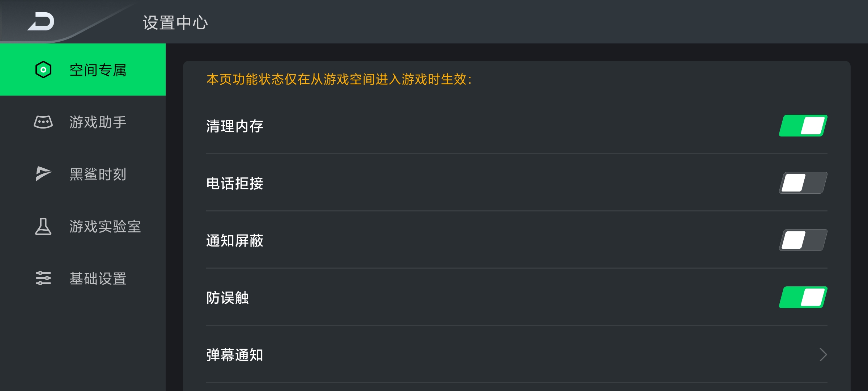
Task: Enable the 电话拒接 switch
Action: coord(803,183)
